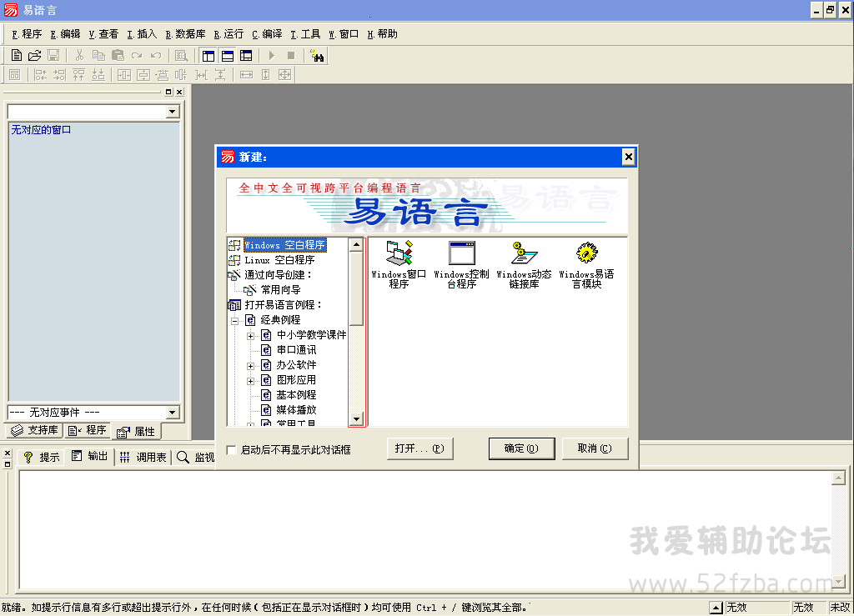Select 媒体播放 tree item
This screenshot has width=854, height=616.
[296, 410]
